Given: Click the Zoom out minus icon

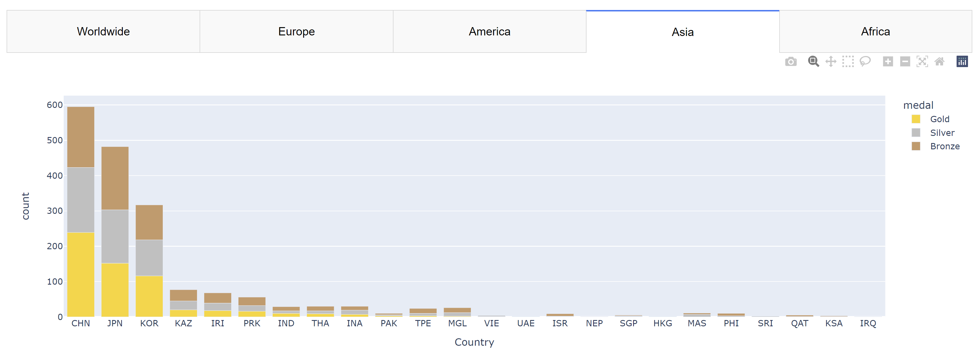Looking at the screenshot, I should pyautogui.click(x=905, y=62).
